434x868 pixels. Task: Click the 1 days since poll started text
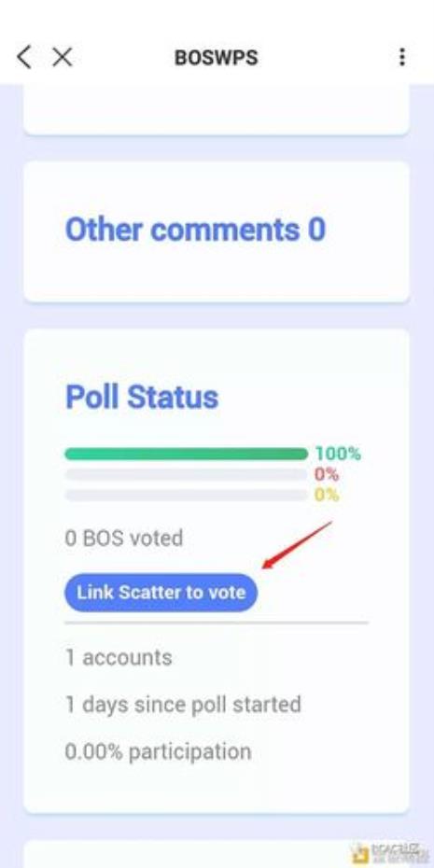[183, 705]
